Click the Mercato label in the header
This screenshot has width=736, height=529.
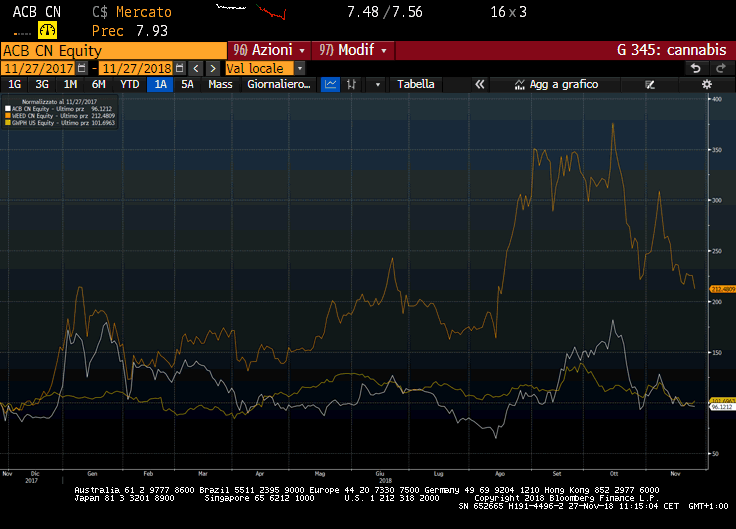144,12
